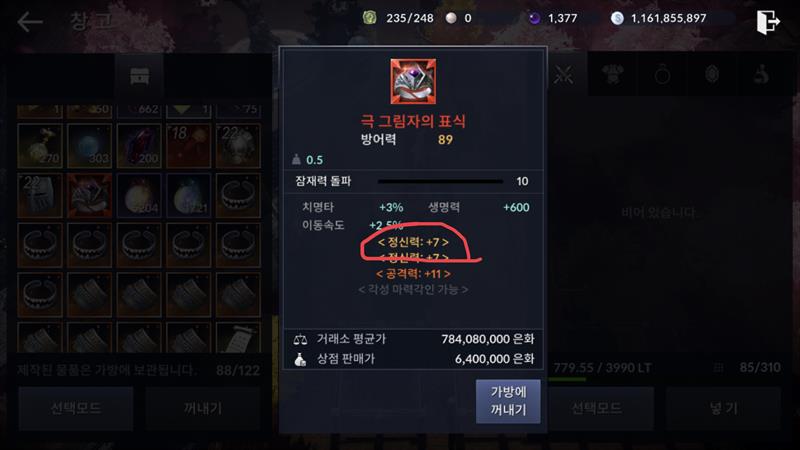Click the 잠재력 돌파 progress bar

click(x=440, y=181)
